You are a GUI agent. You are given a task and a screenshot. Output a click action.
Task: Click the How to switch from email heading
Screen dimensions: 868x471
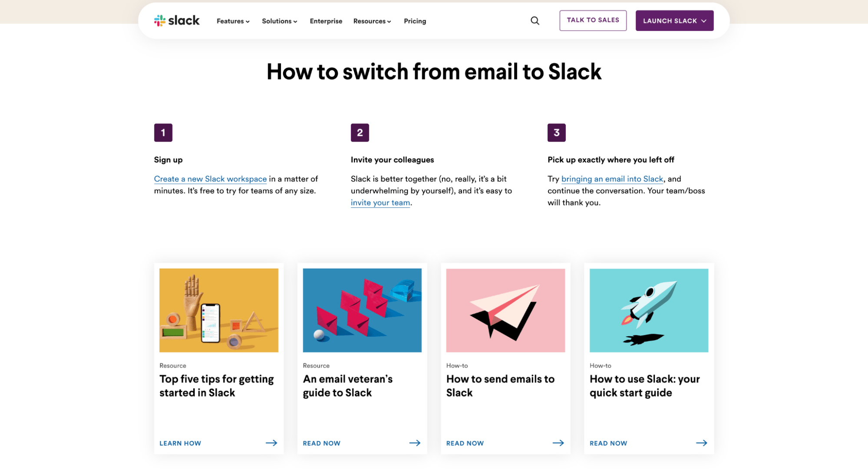[434, 72]
